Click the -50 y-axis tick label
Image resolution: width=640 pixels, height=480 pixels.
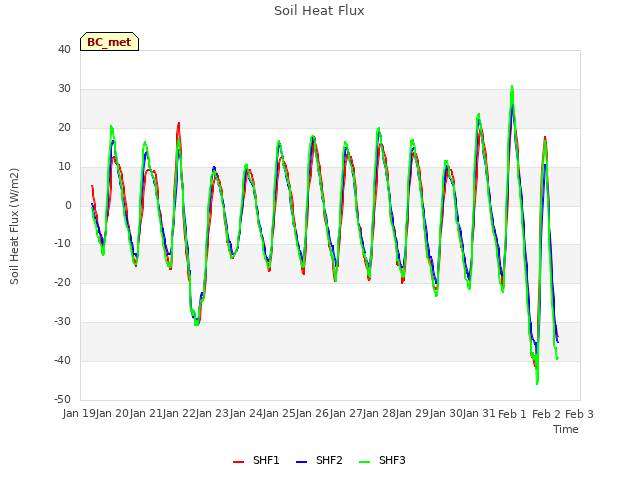click(x=62, y=400)
